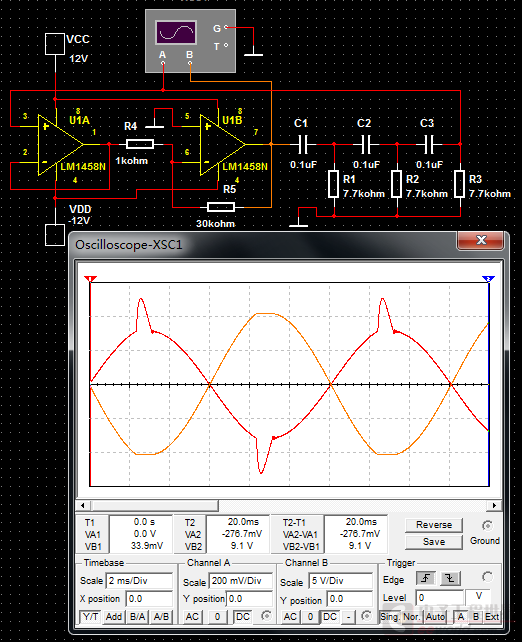The width and height of the screenshot is (522, 642).
Task: Click the Timebase Scale field
Action: click(x=139, y=581)
